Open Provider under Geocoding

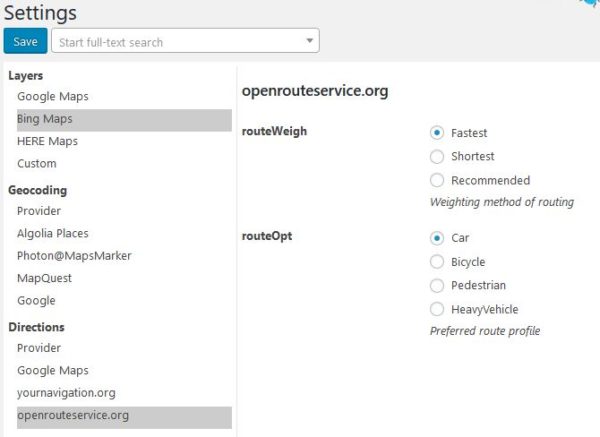point(39,211)
